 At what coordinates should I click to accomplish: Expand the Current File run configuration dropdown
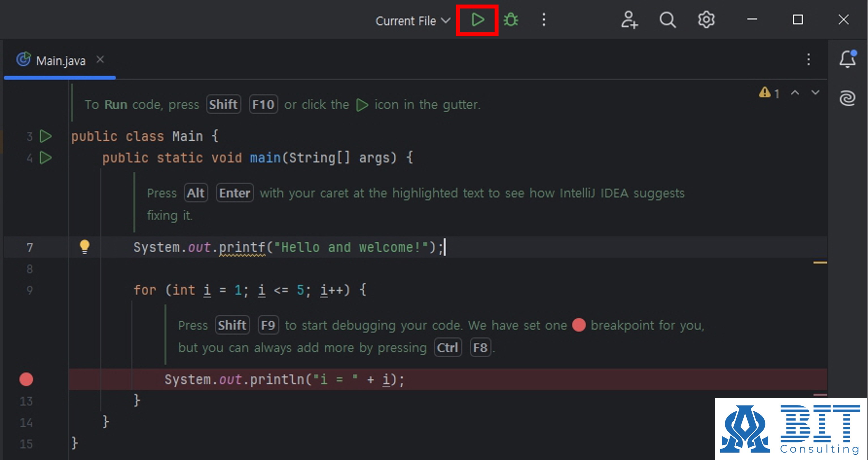pyautogui.click(x=412, y=21)
